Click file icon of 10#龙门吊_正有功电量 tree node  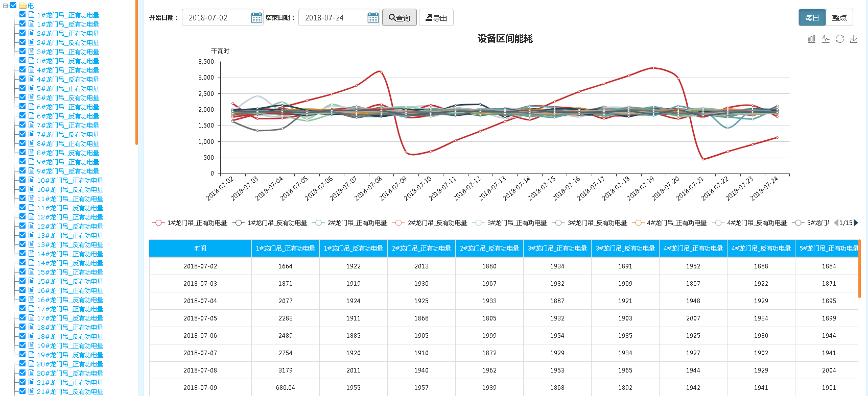point(31,180)
